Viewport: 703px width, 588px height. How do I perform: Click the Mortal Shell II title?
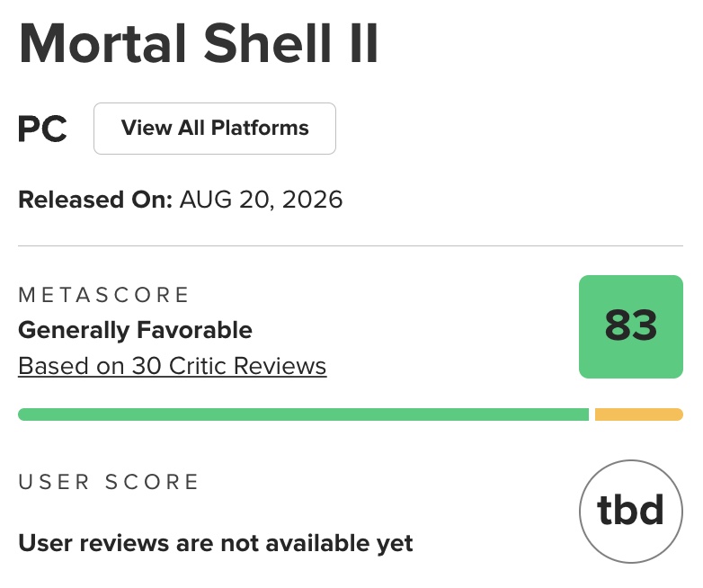(x=199, y=44)
